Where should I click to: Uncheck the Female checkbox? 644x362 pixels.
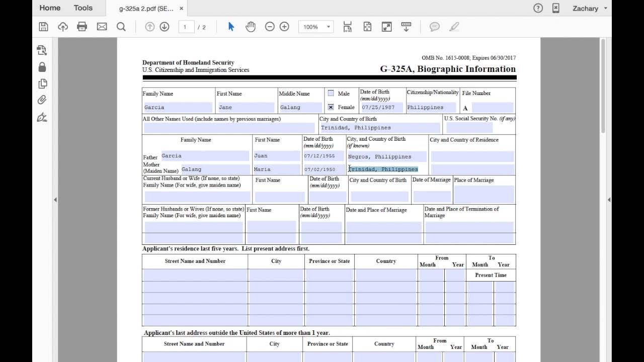[x=331, y=107]
